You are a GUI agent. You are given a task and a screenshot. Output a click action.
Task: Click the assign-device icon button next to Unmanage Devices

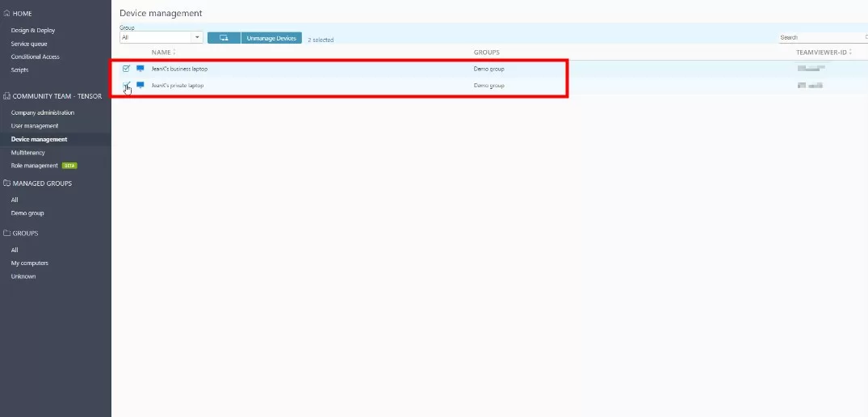224,38
